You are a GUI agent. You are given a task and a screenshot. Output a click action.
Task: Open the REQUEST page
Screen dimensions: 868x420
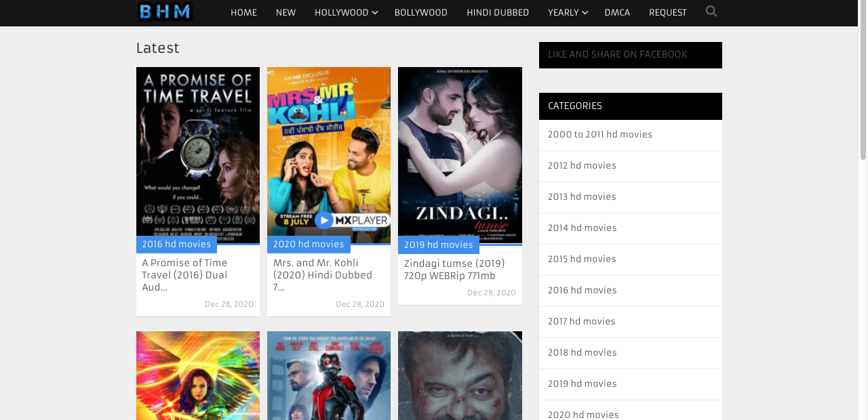coord(667,13)
